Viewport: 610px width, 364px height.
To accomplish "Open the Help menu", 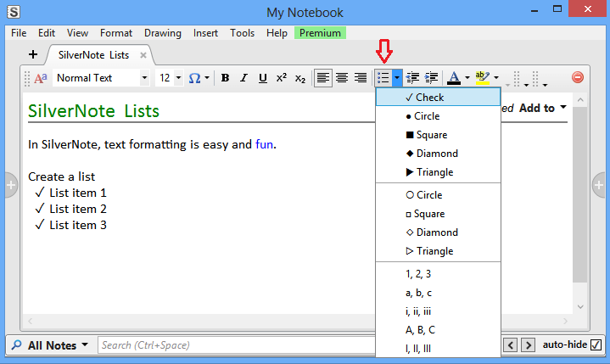I will [x=277, y=33].
